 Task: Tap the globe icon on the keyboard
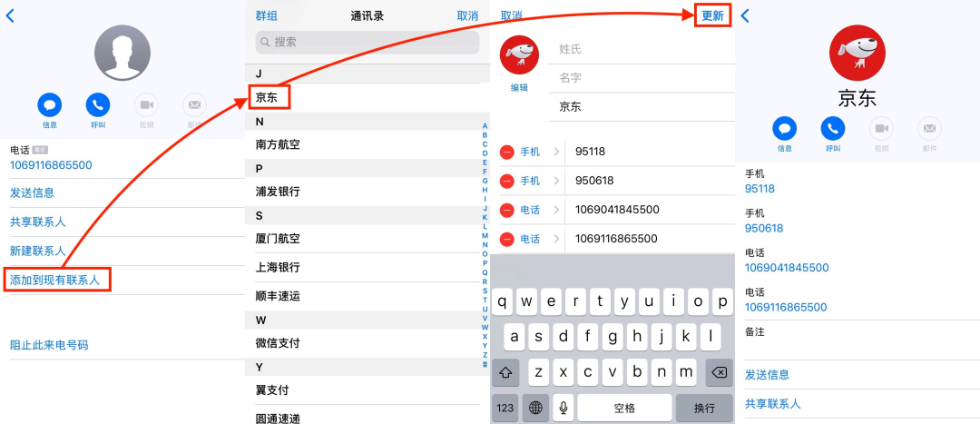point(535,408)
